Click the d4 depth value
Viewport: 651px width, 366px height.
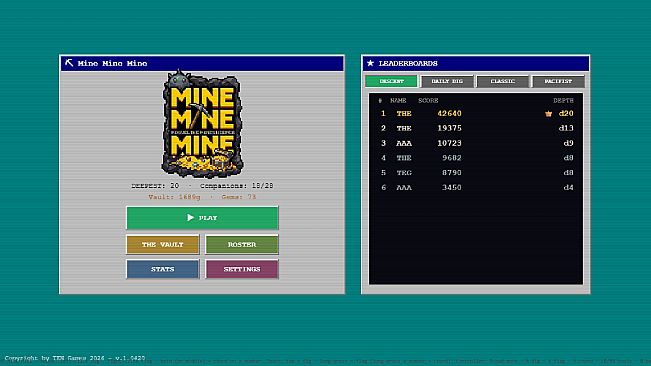pos(568,188)
